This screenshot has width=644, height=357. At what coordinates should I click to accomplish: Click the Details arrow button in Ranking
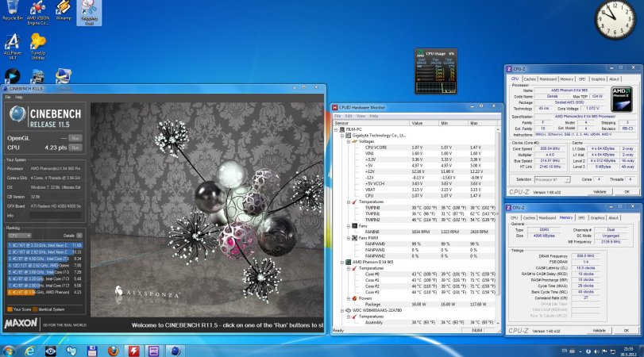79,236
